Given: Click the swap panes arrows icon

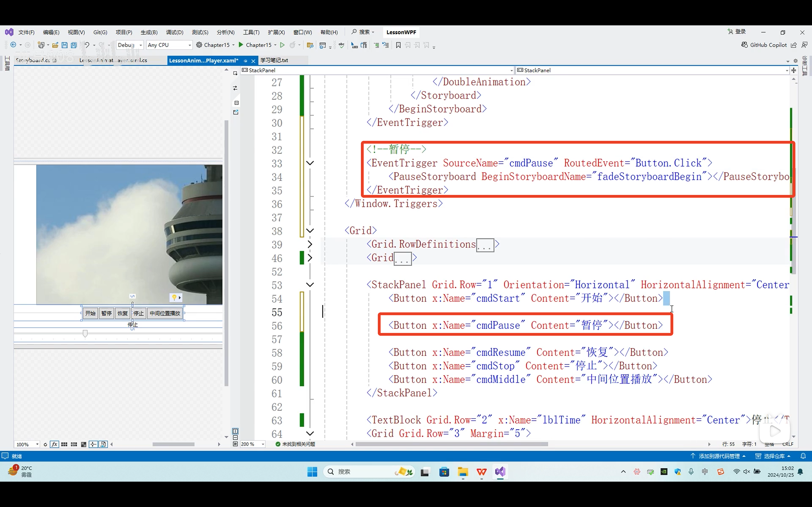Looking at the screenshot, I should click(x=235, y=88).
